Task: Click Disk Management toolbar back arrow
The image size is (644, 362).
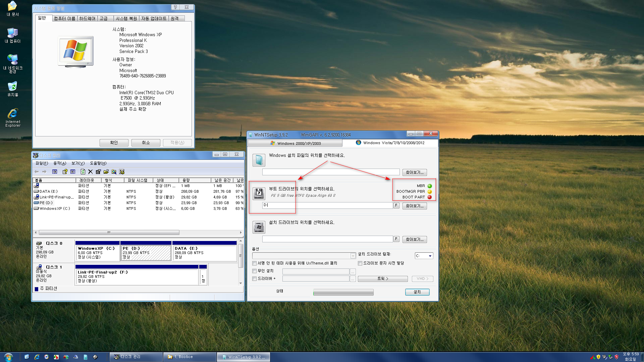Action: (37, 172)
